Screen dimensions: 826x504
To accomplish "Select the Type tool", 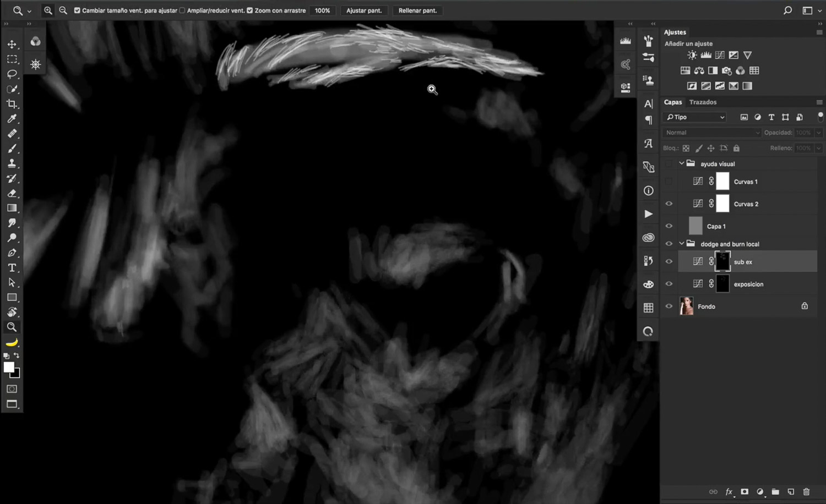I will click(x=12, y=267).
